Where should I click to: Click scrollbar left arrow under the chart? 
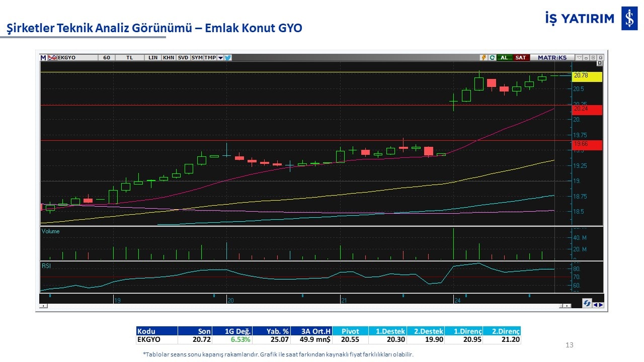tap(44, 306)
